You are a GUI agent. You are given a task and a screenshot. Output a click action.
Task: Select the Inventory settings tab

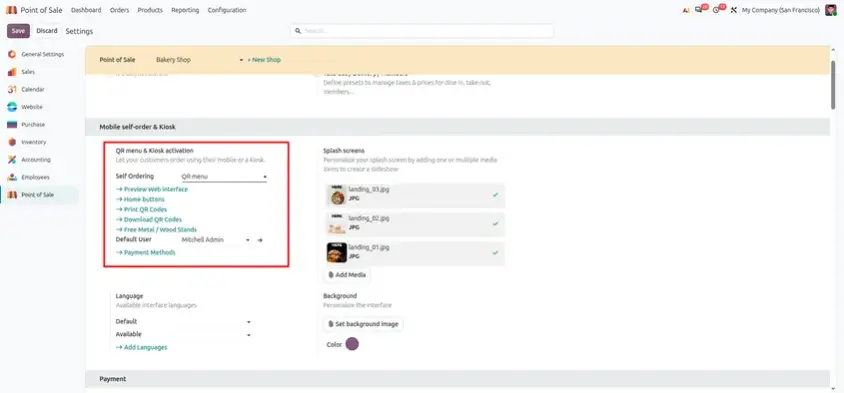pyautogui.click(x=39, y=142)
